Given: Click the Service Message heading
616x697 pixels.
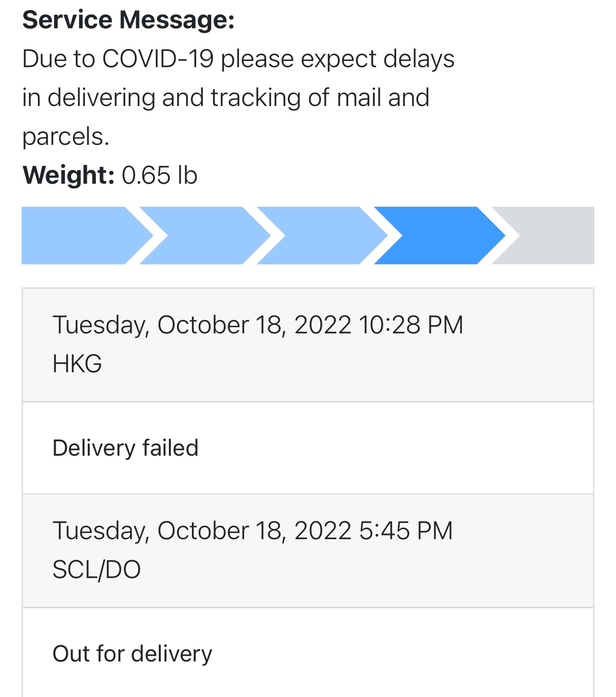Looking at the screenshot, I should click(129, 20).
